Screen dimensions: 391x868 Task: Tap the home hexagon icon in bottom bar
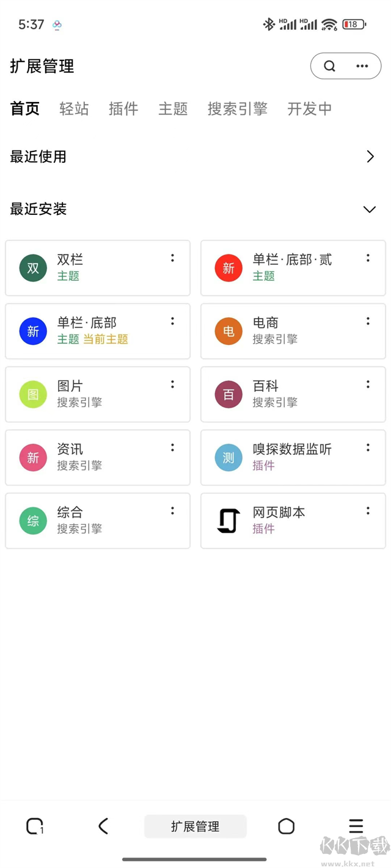tap(286, 826)
